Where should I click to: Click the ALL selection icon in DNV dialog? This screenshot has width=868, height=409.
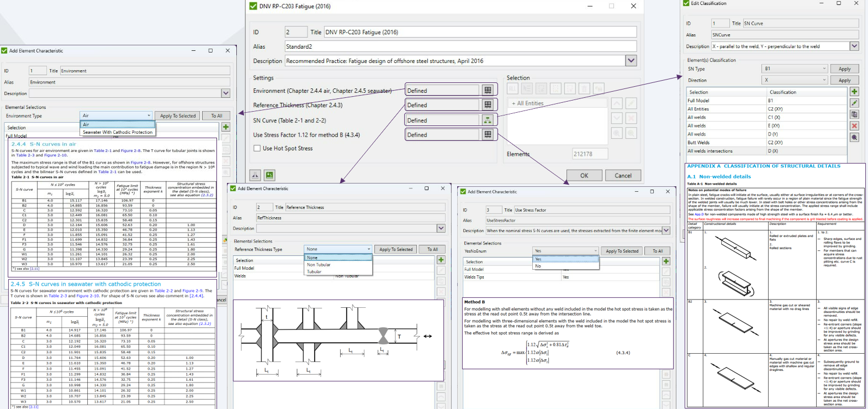512,88
